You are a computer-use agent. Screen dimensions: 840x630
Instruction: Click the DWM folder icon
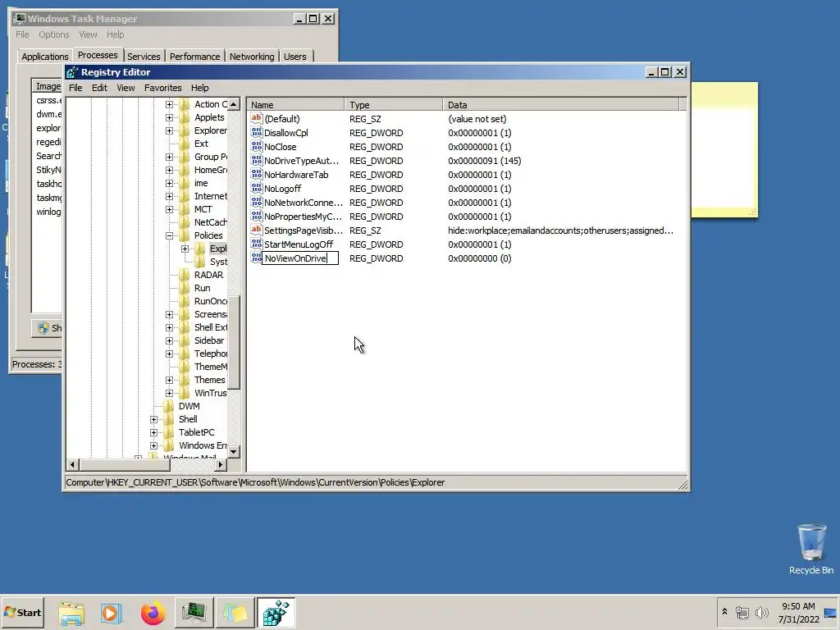169,406
